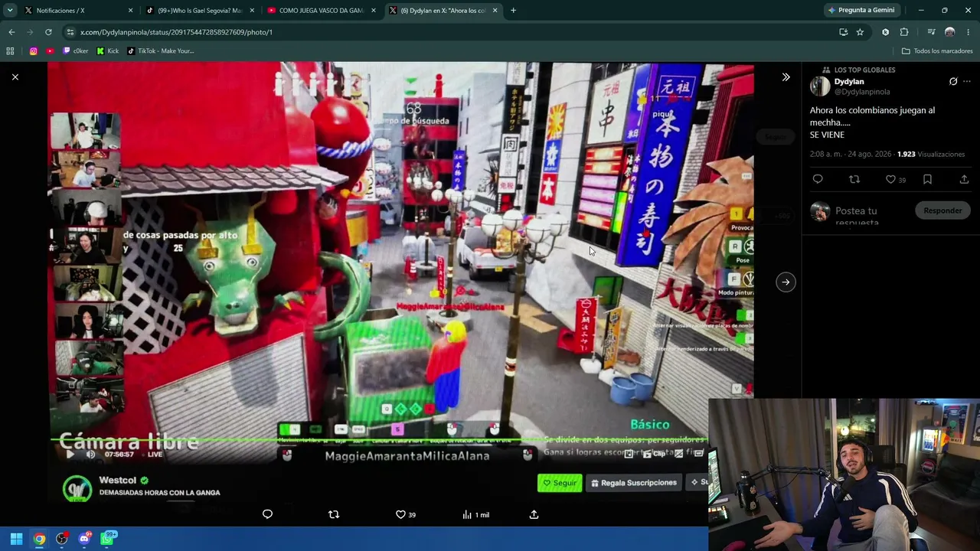This screenshot has width=980, height=551.
Task: Open the Extensions puzzle icon
Action: pos(904,32)
